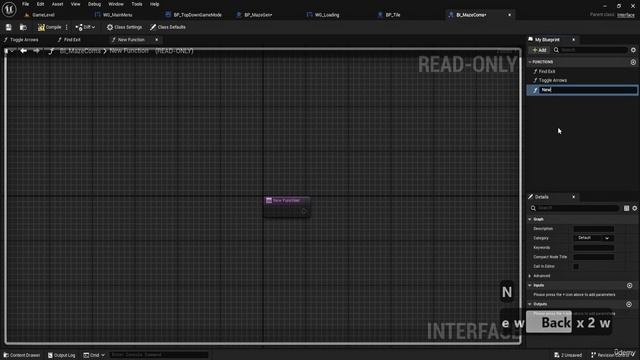The width and height of the screenshot is (640, 360).
Task: Enable Call In Editor checkbox
Action: [576, 267]
